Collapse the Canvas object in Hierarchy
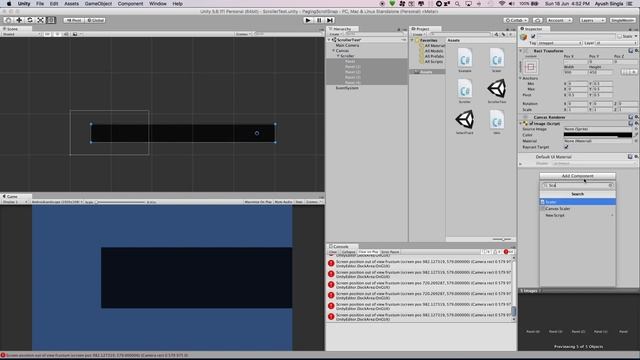This screenshot has width=640, height=360. click(334, 51)
